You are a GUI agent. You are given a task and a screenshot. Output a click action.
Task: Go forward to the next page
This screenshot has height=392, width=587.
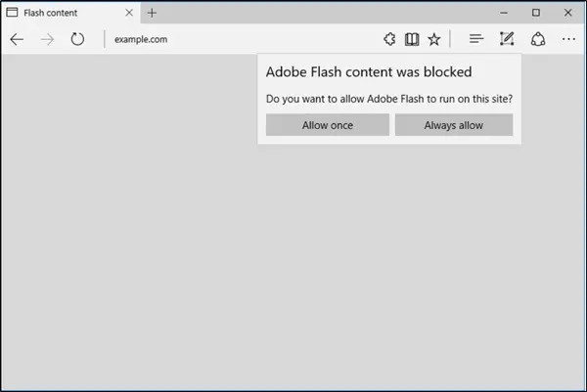pyautogui.click(x=47, y=39)
